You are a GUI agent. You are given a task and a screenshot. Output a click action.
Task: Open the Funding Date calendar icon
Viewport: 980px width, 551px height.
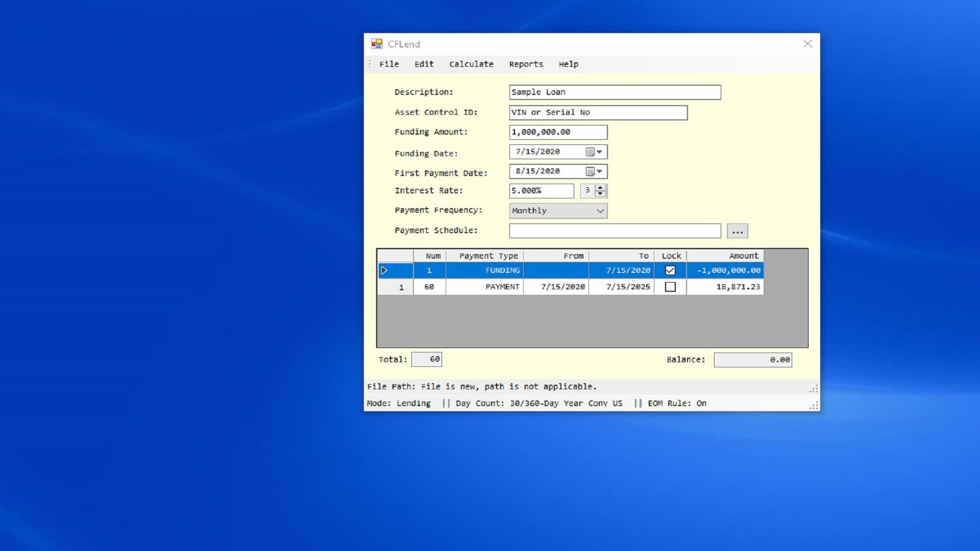pyautogui.click(x=590, y=152)
